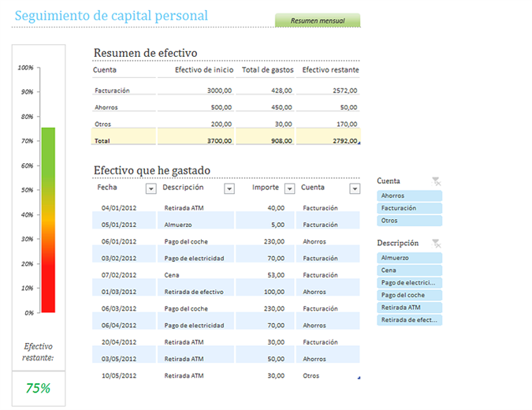Select Retirada ATM slicer item
Image resolution: width=532 pixels, height=410 pixels.
pyautogui.click(x=410, y=307)
